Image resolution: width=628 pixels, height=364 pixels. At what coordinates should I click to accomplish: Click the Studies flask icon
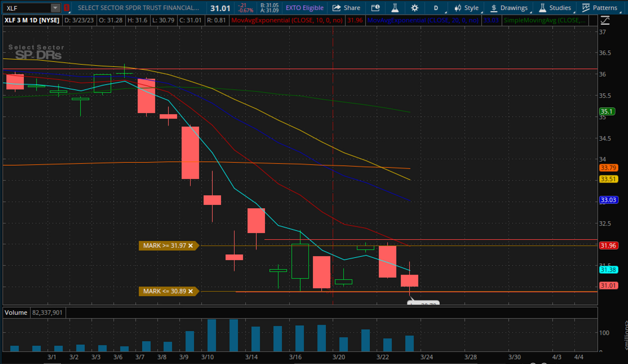(x=543, y=8)
